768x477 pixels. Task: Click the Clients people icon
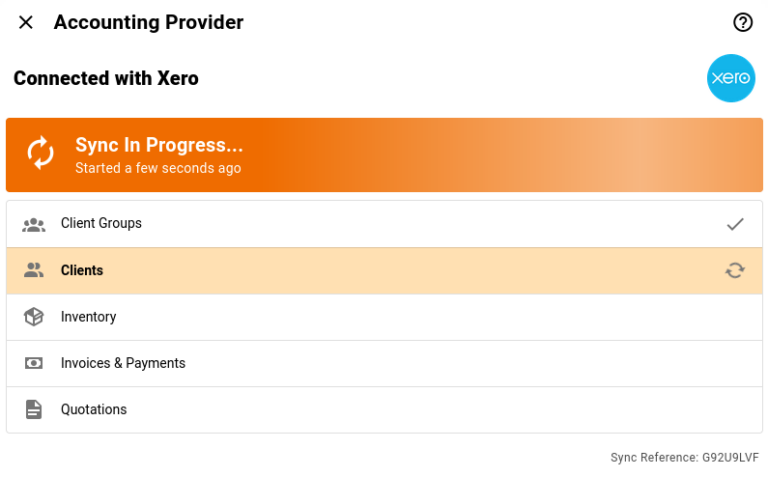34,270
